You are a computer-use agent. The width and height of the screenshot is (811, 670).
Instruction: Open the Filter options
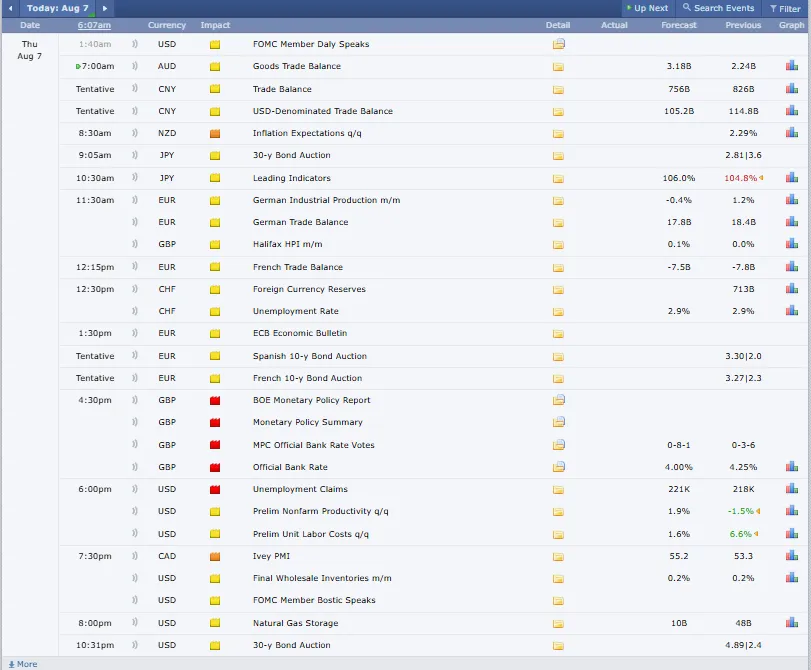tap(784, 8)
